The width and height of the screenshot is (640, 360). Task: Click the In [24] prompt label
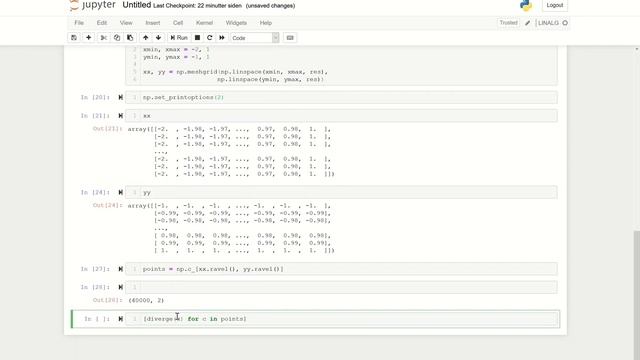95,192
